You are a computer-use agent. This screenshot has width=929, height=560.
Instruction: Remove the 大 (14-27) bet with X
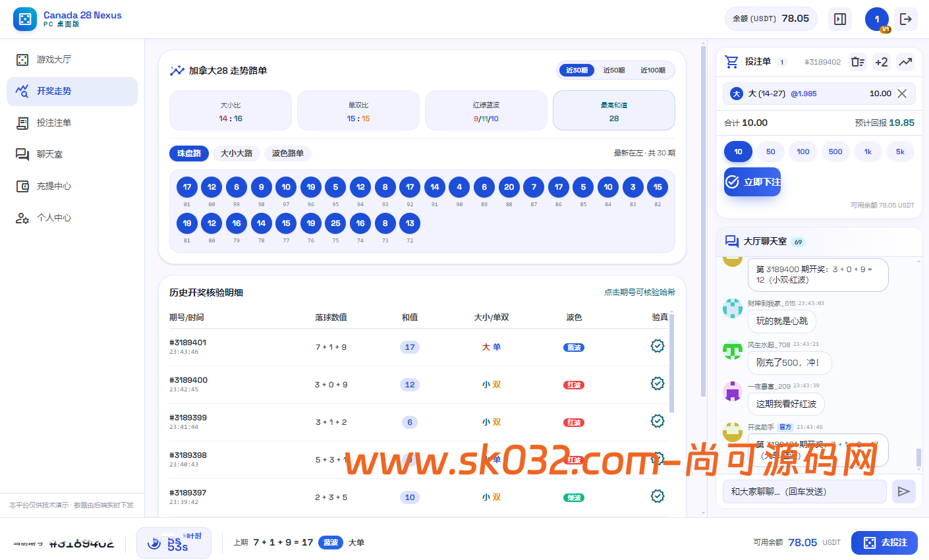[902, 94]
